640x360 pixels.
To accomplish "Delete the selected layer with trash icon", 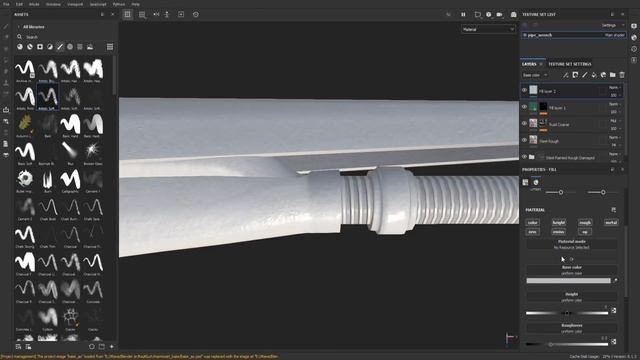I will click(622, 75).
